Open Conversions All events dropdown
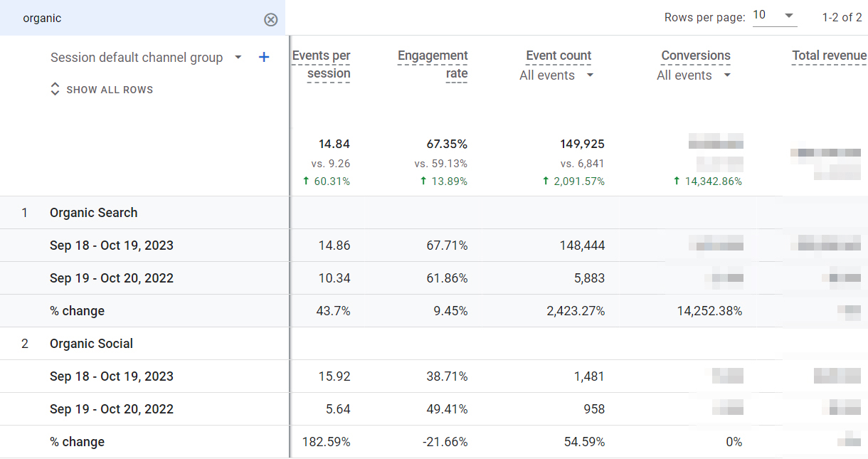 click(694, 75)
